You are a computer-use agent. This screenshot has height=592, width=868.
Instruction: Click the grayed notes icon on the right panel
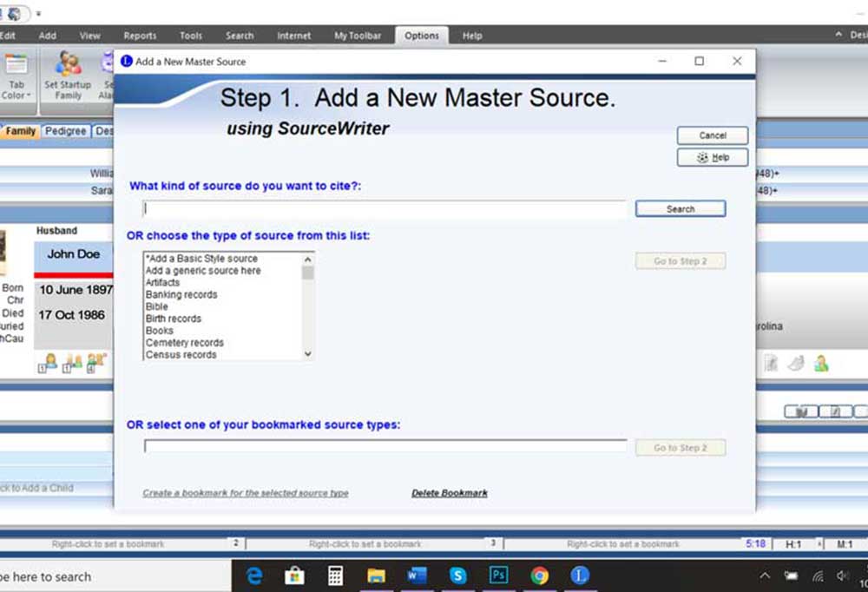click(771, 364)
